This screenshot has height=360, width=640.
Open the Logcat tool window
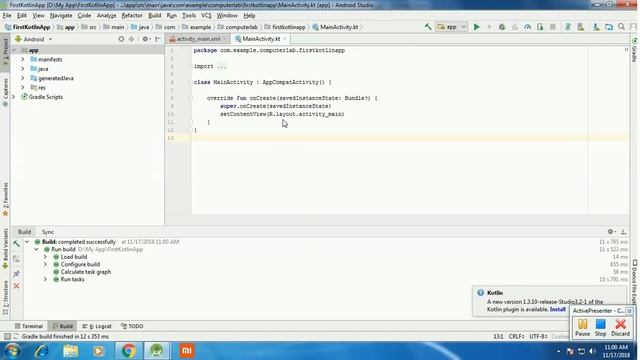pyautogui.click(x=97, y=326)
